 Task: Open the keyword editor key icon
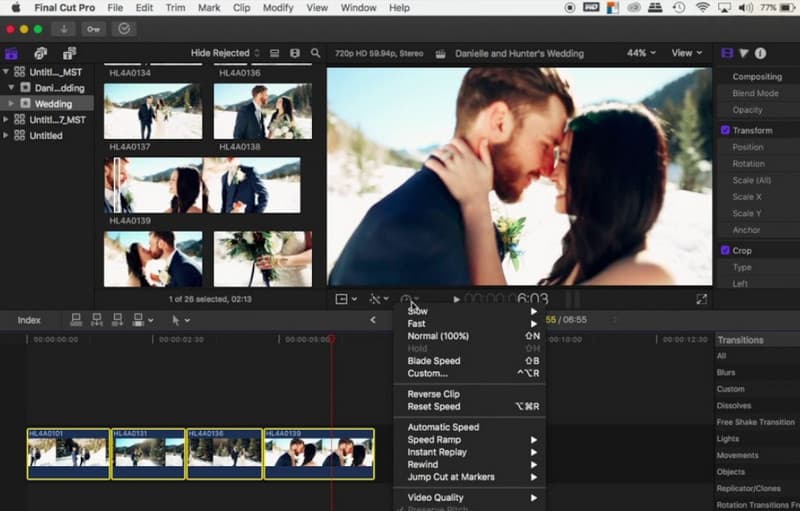[93, 29]
